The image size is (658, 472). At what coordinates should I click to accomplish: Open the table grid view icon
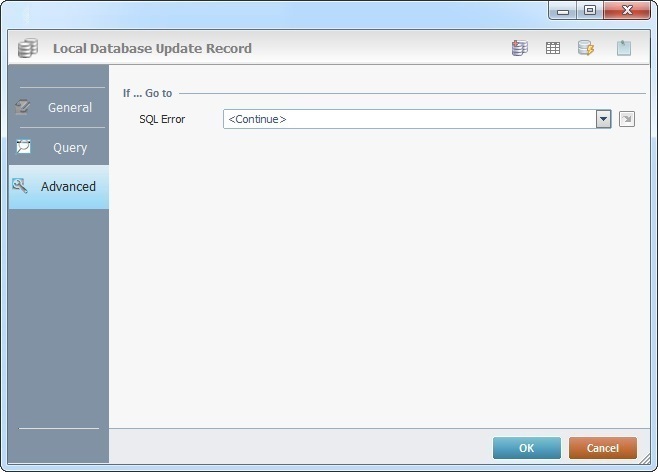(x=552, y=48)
